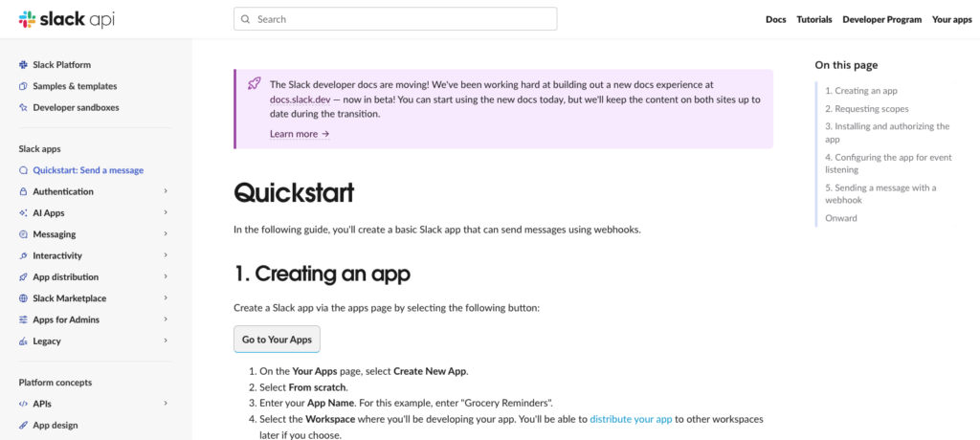Click the 'Platform concepts' sidebar heading

click(55, 383)
